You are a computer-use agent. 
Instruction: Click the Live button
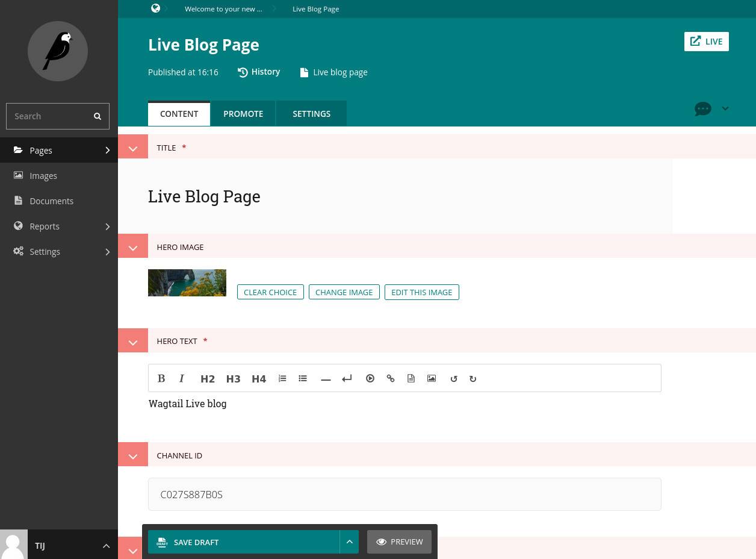tap(707, 42)
